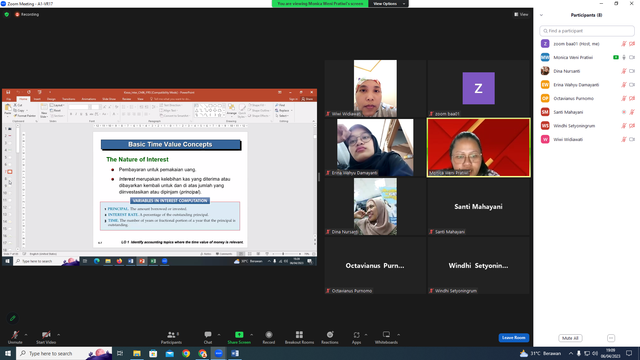Screen dimensions: 640x360
Task: Click the Recording indicator
Action: [27, 14]
